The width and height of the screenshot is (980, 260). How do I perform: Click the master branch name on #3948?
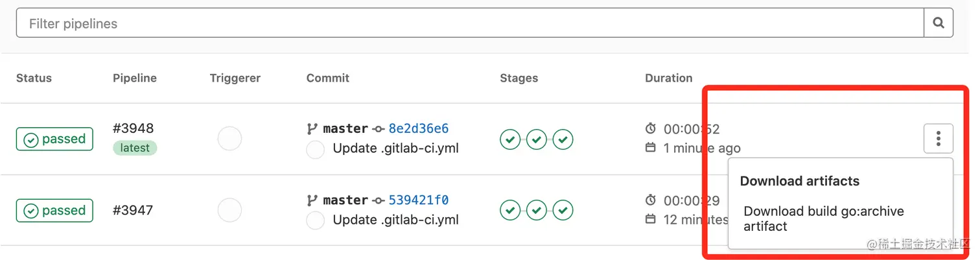(345, 128)
